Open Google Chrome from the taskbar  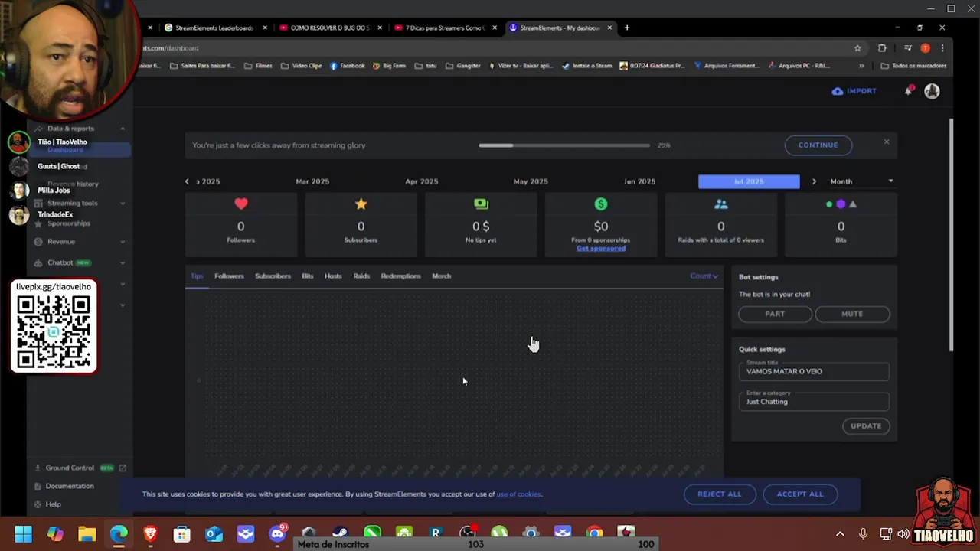coord(595,534)
